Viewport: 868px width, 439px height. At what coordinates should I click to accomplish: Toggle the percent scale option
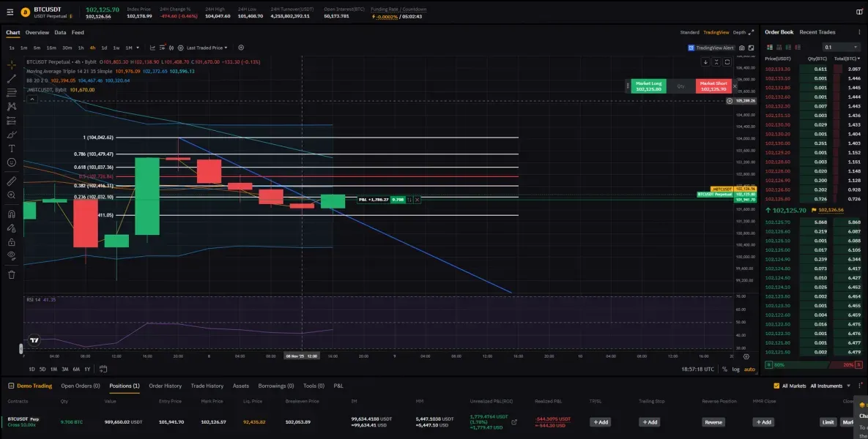coord(724,369)
